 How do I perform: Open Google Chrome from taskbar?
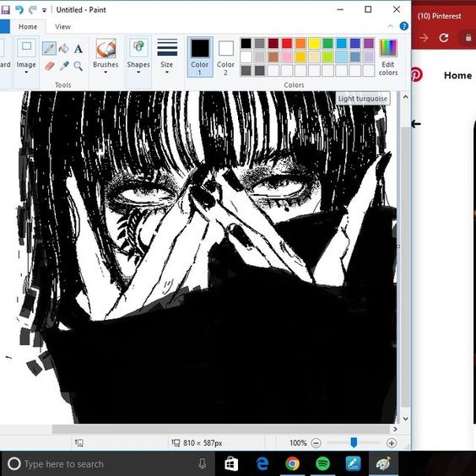pyautogui.click(x=292, y=464)
